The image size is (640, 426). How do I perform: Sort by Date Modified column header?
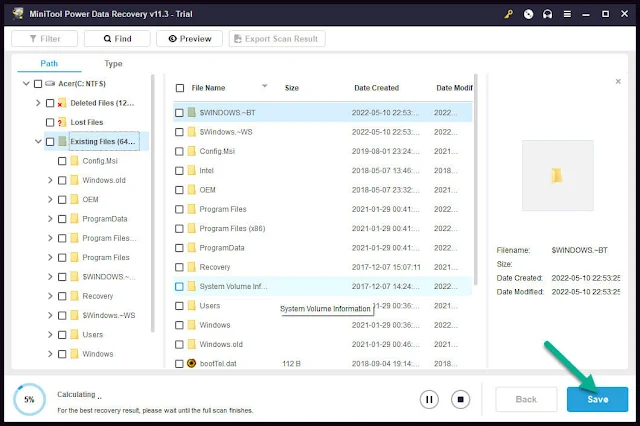pos(454,88)
